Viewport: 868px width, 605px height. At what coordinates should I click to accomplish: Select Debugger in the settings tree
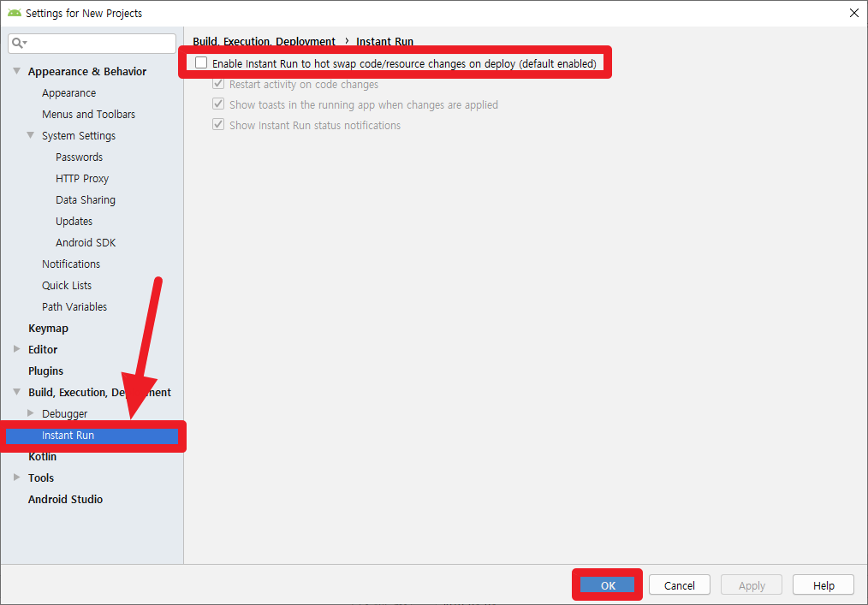click(64, 413)
